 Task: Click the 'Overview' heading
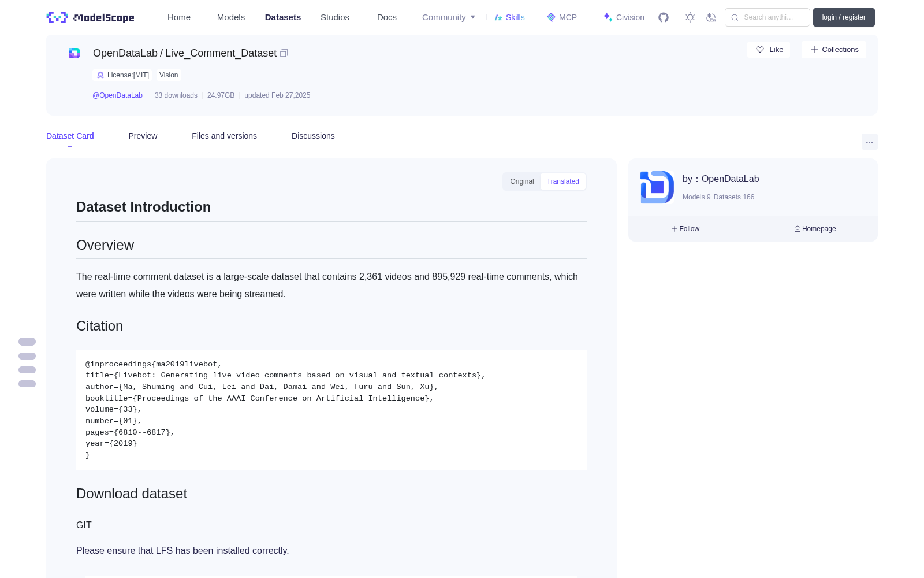coord(105,245)
